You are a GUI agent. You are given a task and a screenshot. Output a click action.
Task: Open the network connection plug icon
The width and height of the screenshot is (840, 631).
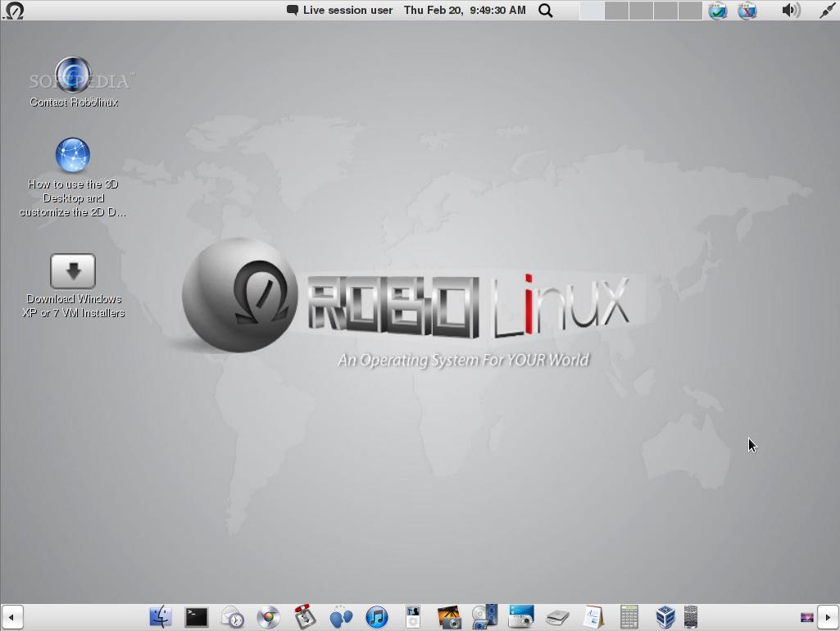coord(827,10)
